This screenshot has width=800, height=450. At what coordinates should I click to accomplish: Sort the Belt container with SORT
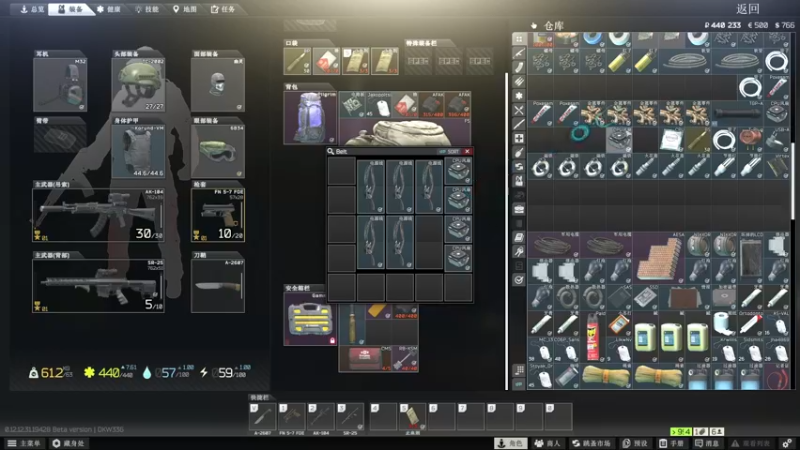449,152
